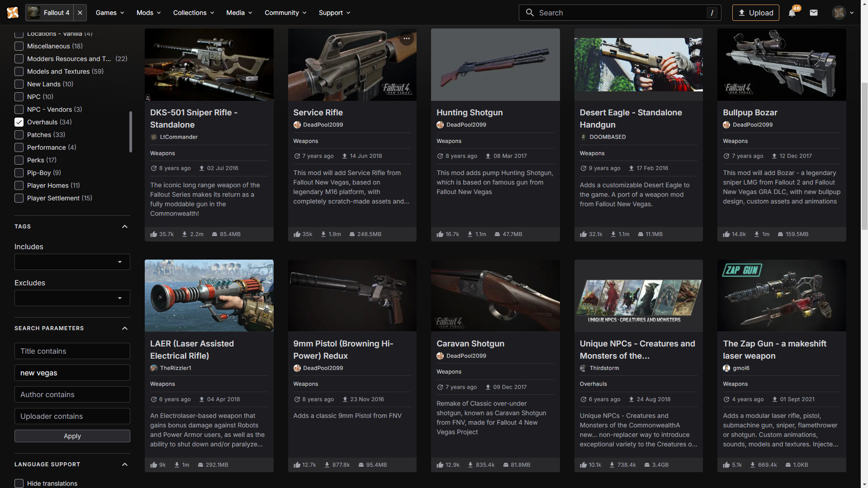Open the Bullpup Bozar mod title

750,113
